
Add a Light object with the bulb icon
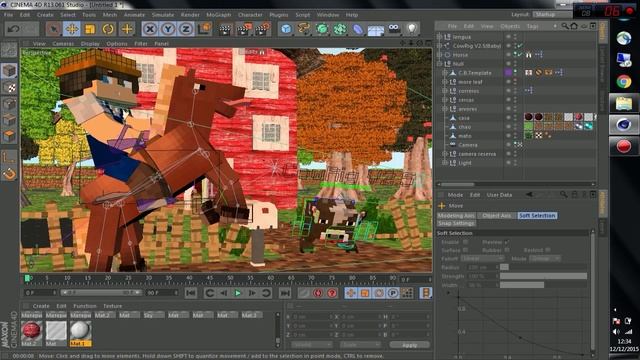click(x=412, y=29)
